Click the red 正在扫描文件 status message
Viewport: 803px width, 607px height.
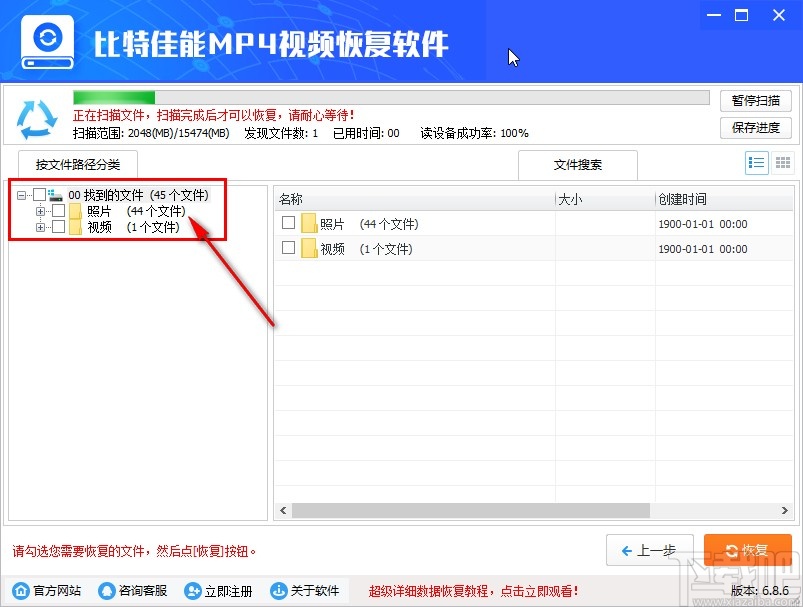(x=214, y=115)
